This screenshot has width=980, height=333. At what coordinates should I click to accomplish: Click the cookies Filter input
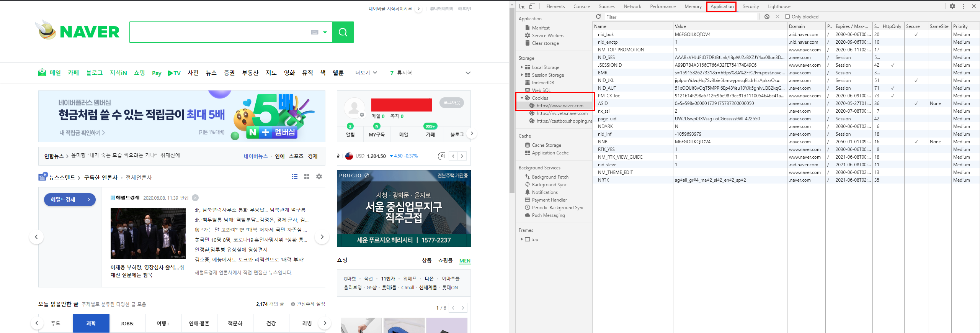(681, 17)
